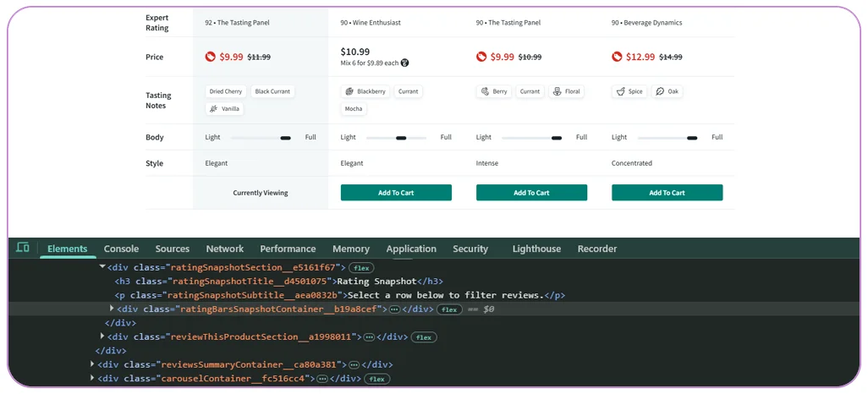The image size is (868, 394).
Task: Toggle the flex badge on ratingBarsSnapshotContainer
Action: 449,309
